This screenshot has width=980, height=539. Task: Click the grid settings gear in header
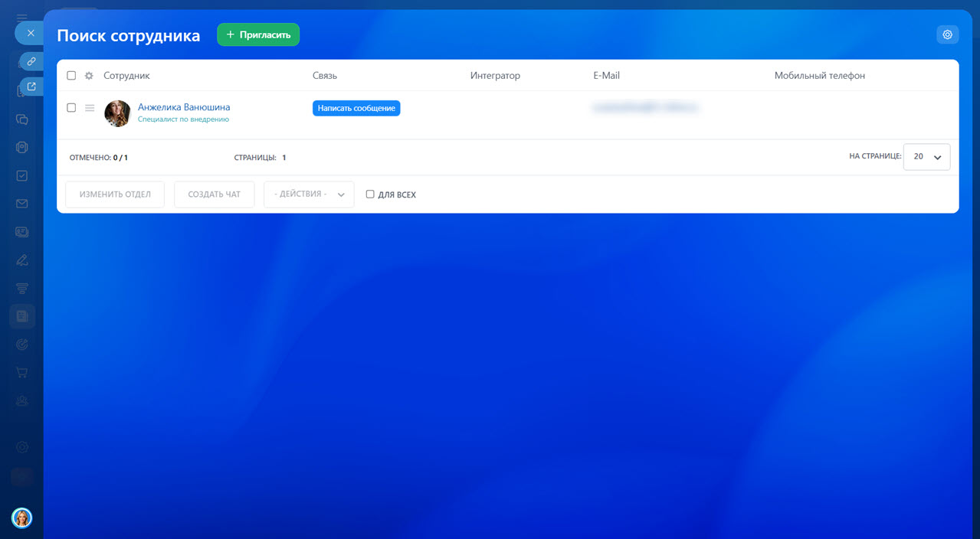(x=89, y=76)
